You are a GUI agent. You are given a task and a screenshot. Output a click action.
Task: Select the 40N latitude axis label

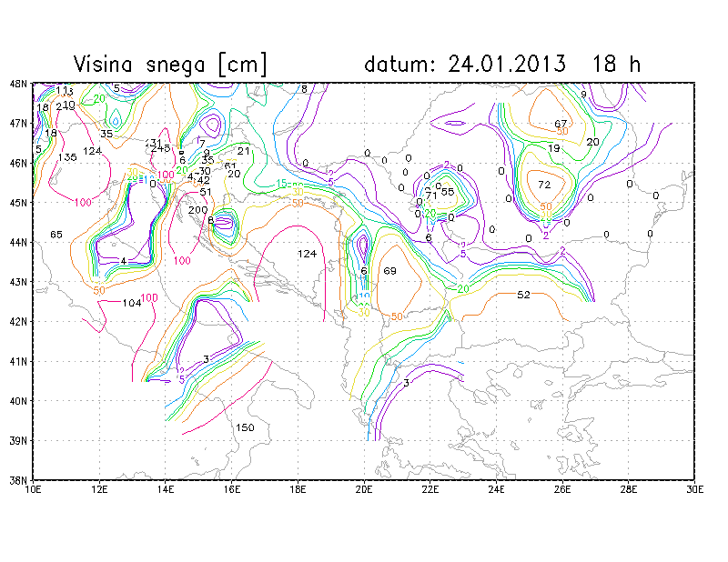click(18, 401)
